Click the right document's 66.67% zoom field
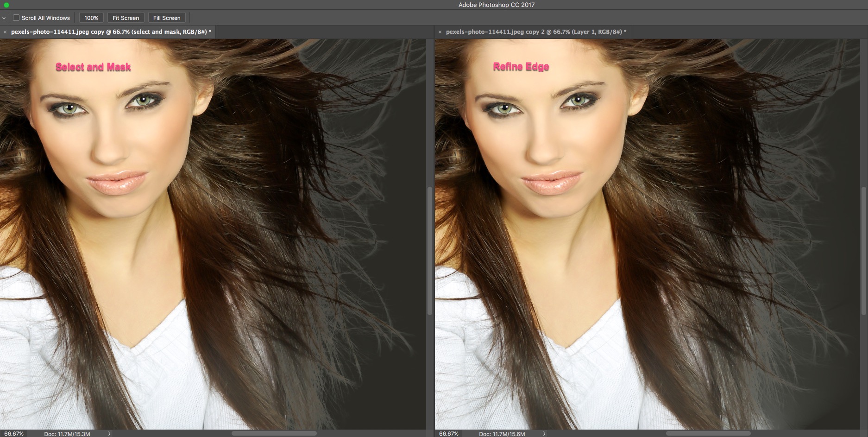Viewport: 868px width, 437px height. (448, 434)
